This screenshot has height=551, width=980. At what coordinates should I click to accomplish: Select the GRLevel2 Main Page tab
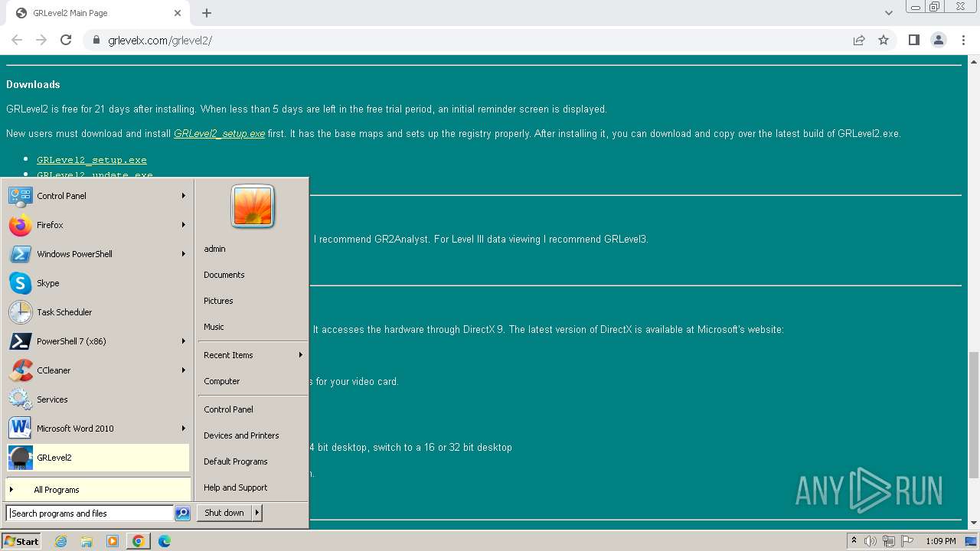[x=96, y=13]
